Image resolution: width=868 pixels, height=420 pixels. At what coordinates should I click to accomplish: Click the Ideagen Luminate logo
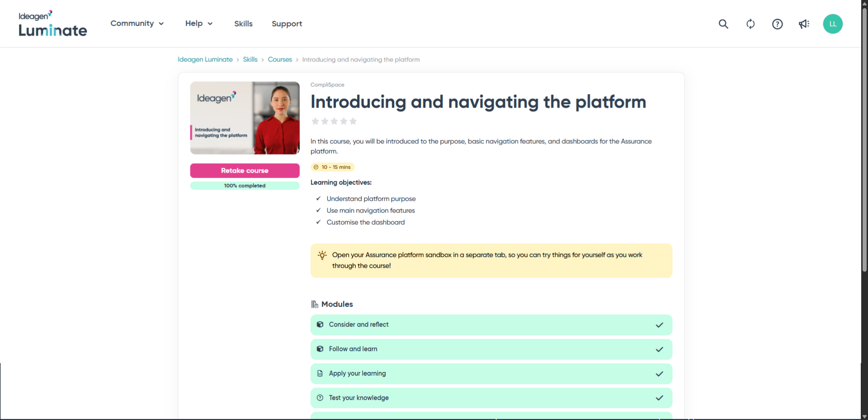pos(52,24)
